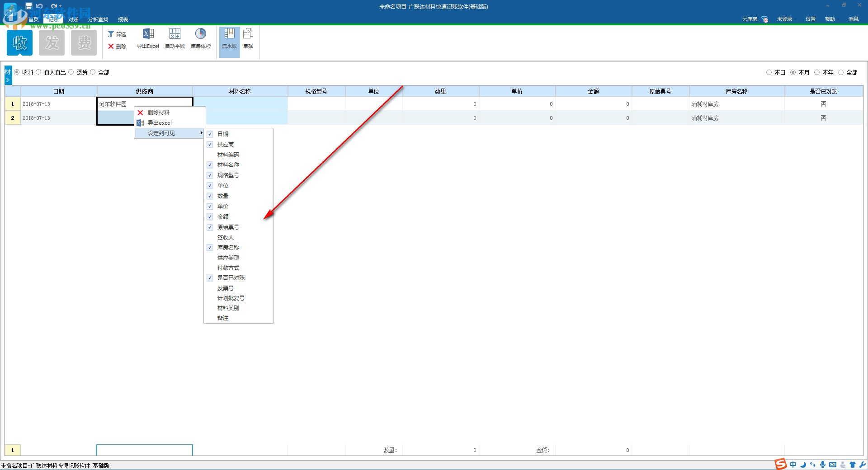The height and width of the screenshot is (470, 868).
Task: Click the 河东软件园 supplier cell
Action: [x=145, y=104]
